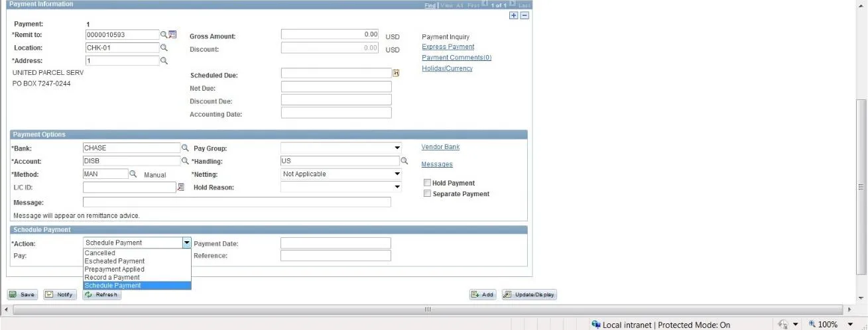The image size is (868, 330).
Task: Check the Separate Payment option
Action: pos(427,193)
